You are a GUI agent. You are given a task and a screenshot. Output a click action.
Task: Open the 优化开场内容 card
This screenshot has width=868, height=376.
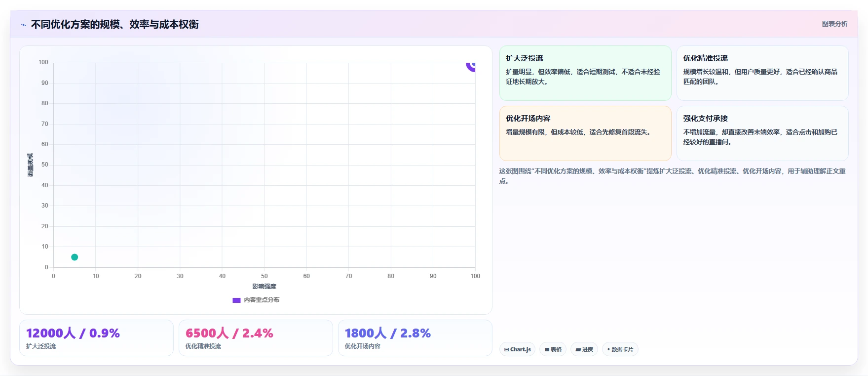click(585, 133)
